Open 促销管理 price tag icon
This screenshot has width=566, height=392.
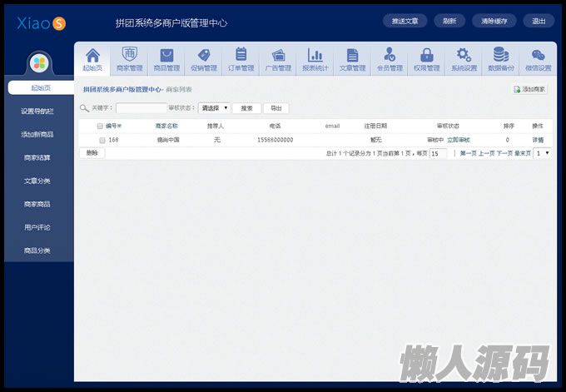tap(204, 59)
